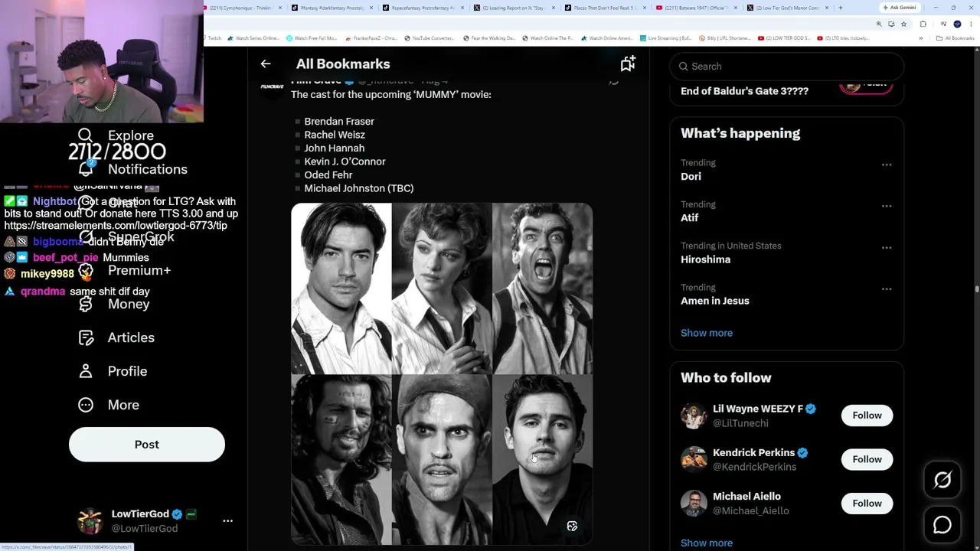This screenshot has width=980, height=551.
Task: Open the Rachel Weisz photo in the post
Action: [x=442, y=289]
